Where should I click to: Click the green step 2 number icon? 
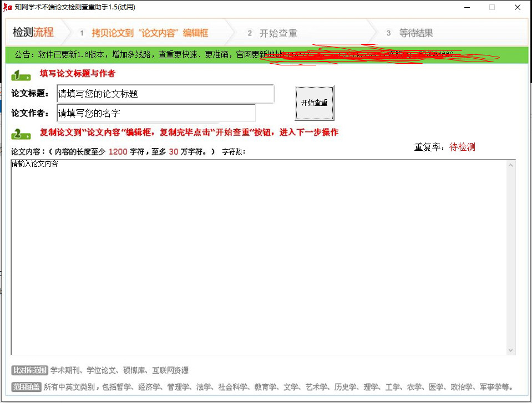click(21, 134)
